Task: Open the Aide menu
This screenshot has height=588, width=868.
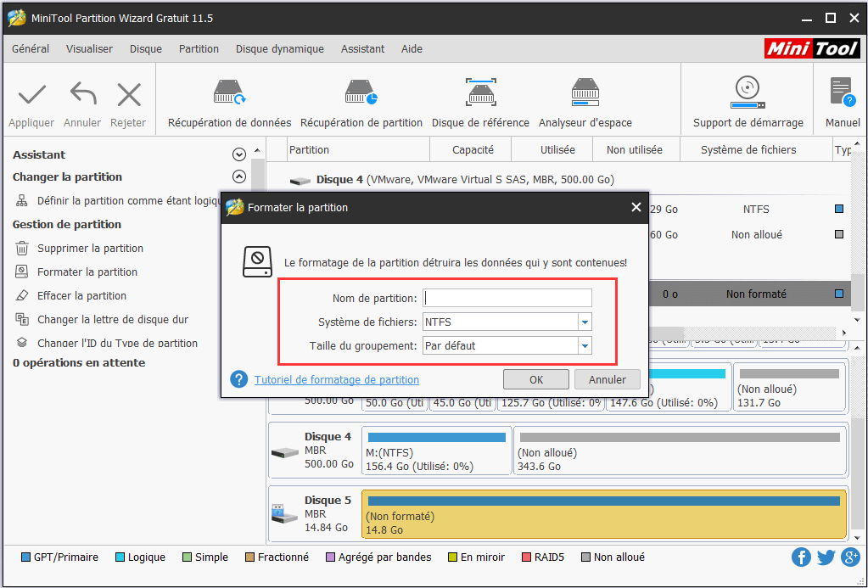Action: click(x=412, y=48)
